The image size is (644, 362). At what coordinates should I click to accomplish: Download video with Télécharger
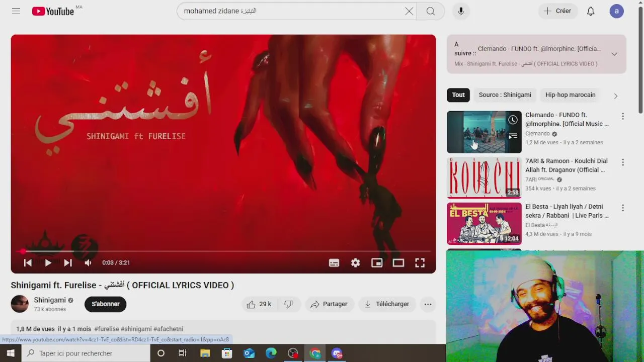(387, 304)
